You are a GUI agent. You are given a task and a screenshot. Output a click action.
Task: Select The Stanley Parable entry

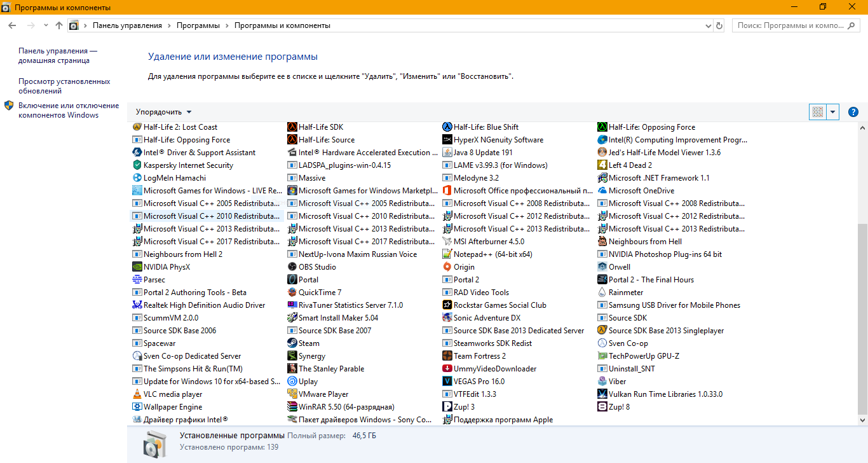click(326, 369)
